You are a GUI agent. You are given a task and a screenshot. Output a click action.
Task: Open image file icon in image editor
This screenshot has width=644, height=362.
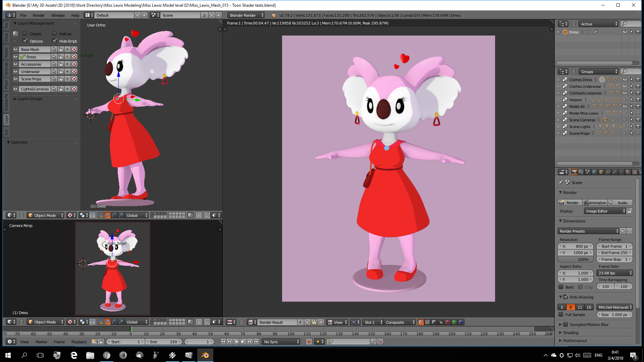[x=314, y=322]
